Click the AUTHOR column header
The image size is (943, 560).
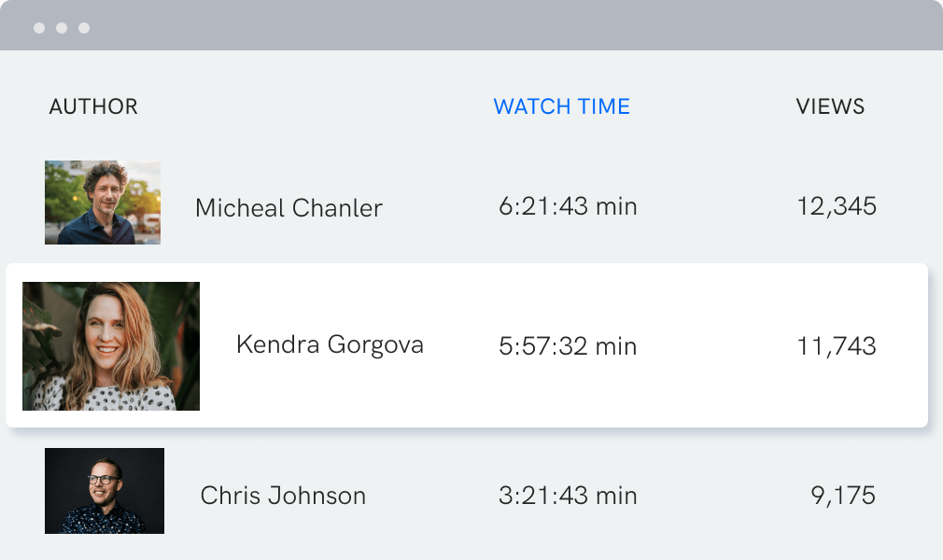tap(93, 106)
